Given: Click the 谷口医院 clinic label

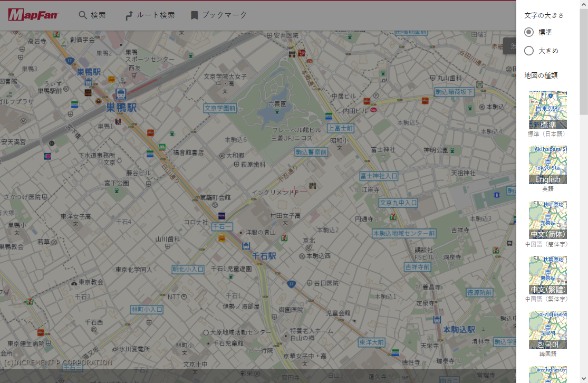Looking at the screenshot, I should 326,283.
